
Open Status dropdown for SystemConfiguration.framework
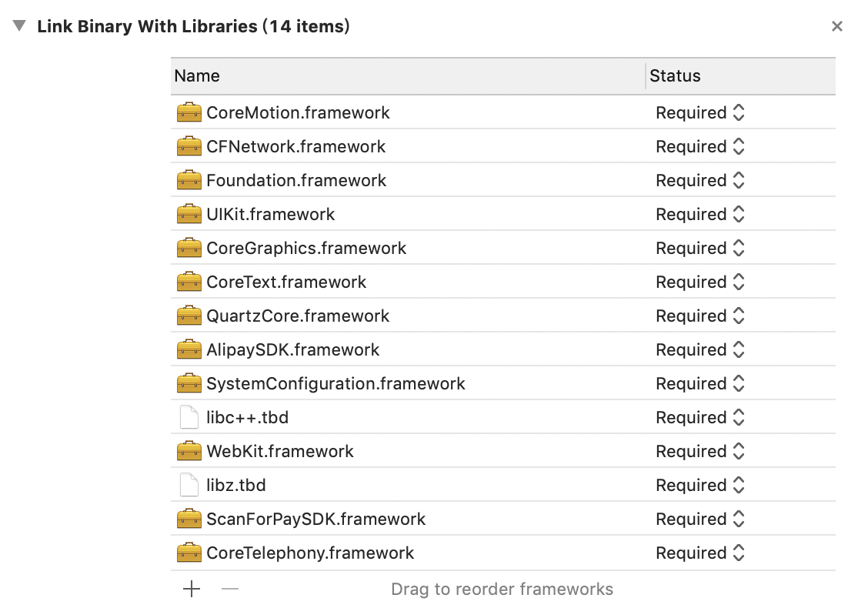pyautogui.click(x=700, y=383)
